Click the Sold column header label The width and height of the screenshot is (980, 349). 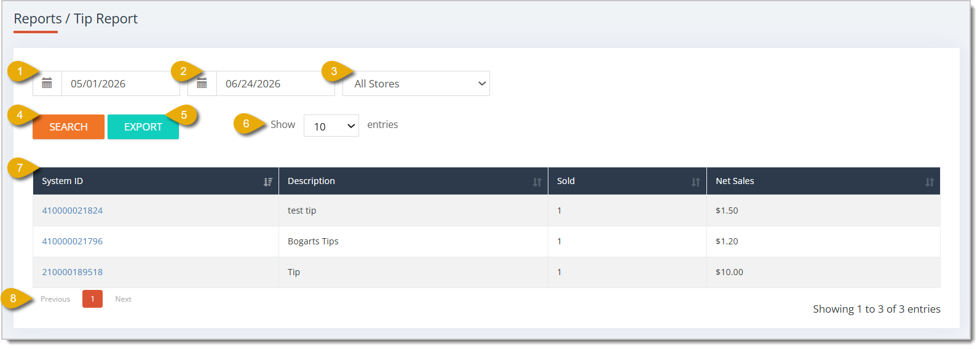coord(566,181)
